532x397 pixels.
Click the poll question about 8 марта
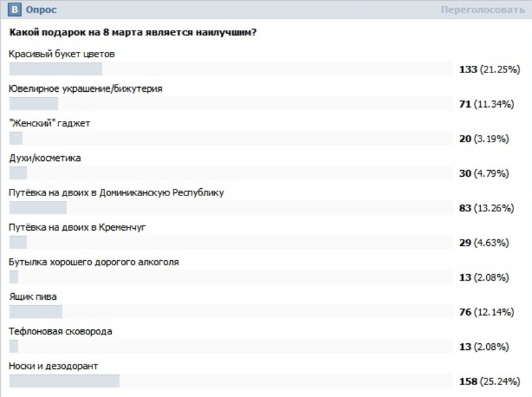133,33
